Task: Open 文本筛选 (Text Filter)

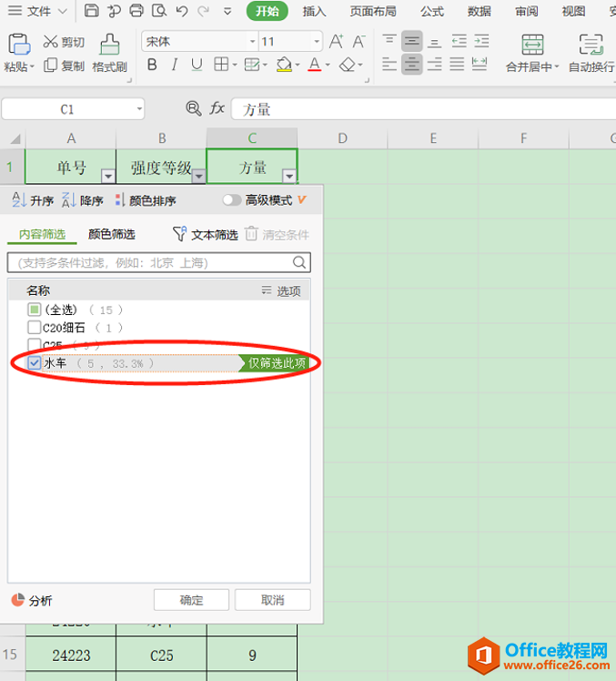Action: (206, 235)
